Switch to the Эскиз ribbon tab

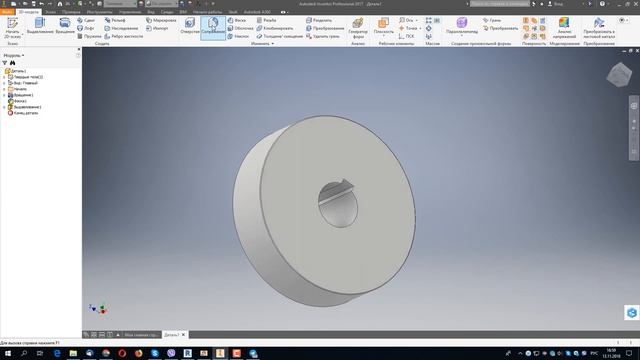coord(51,12)
